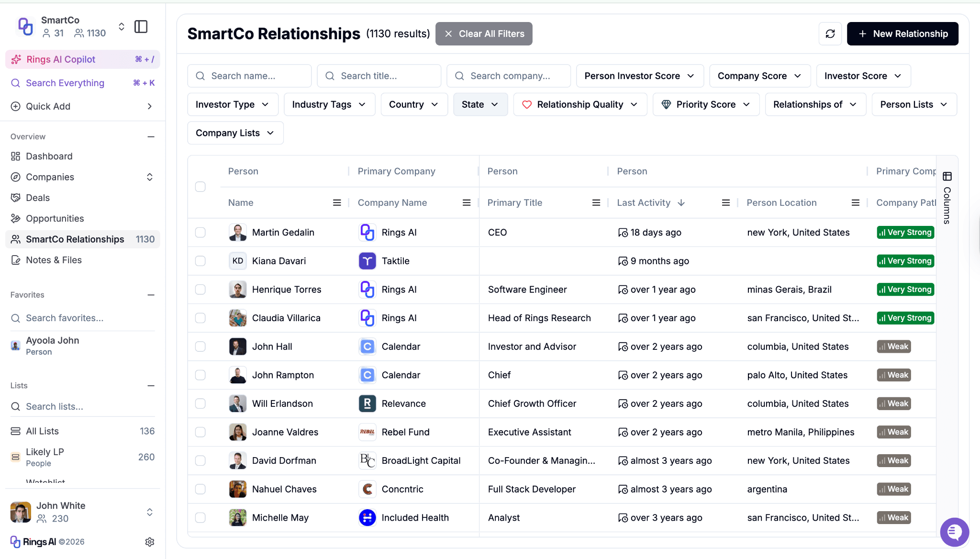Check the Michelle May row checkbox
980x559 pixels.
pos(200,518)
